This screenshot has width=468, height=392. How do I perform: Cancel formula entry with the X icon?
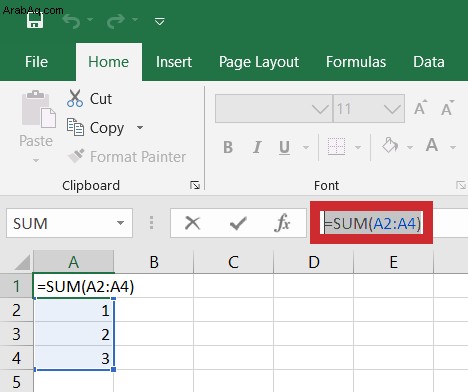(192, 223)
